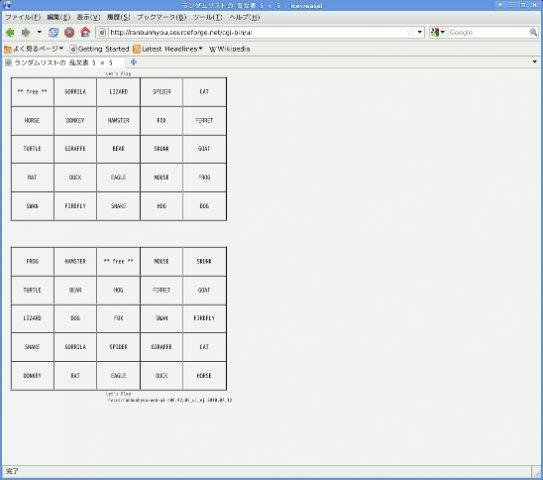This screenshot has width=543, height=480.
Task: Click the MOUSE cell in the lower table
Action: [x=161, y=262]
